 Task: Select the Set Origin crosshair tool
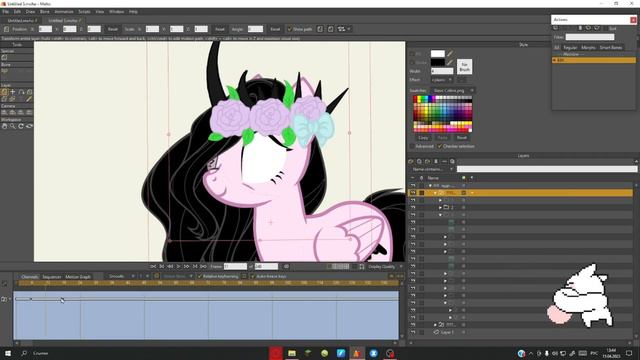tap(13, 92)
